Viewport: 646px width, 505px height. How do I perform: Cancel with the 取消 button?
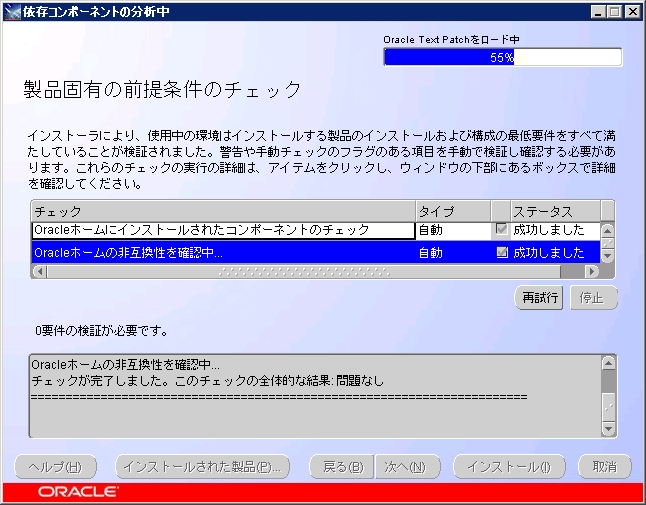coord(604,467)
